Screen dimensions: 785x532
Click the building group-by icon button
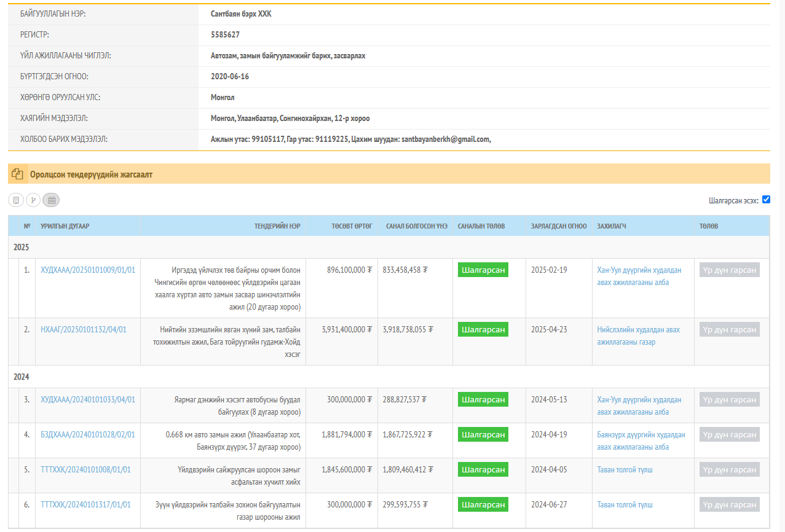point(16,200)
